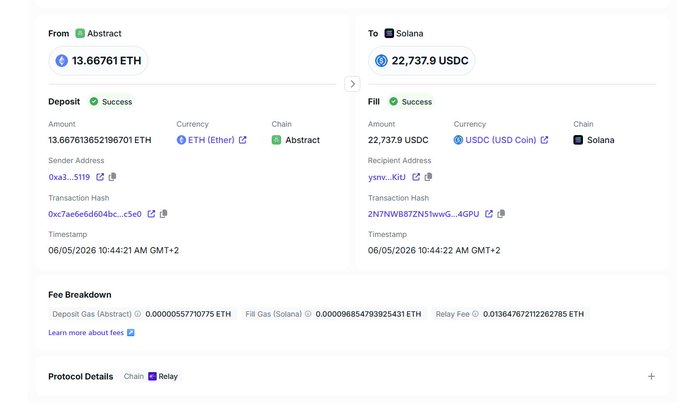
Task: Open the USDC (USD Coin) currency link
Action: pos(500,140)
